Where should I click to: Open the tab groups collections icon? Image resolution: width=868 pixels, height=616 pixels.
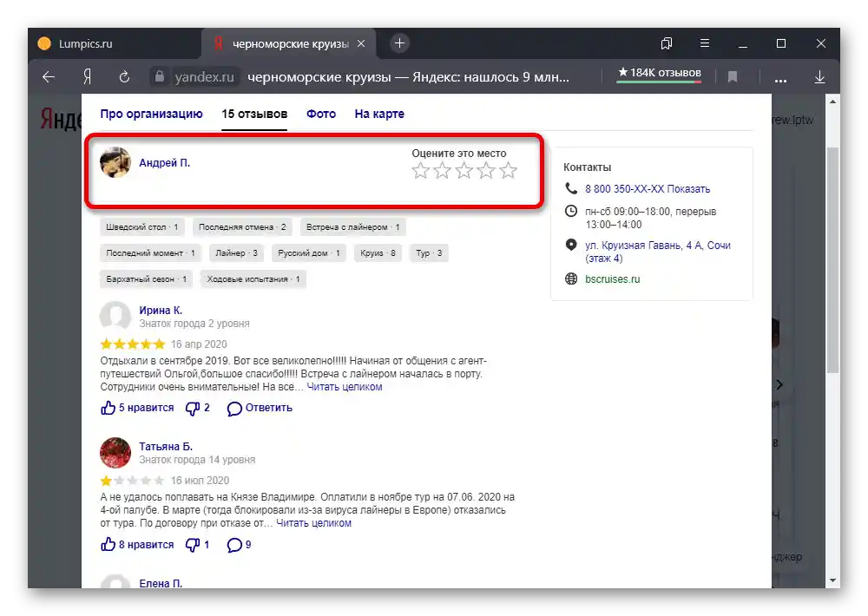(667, 43)
